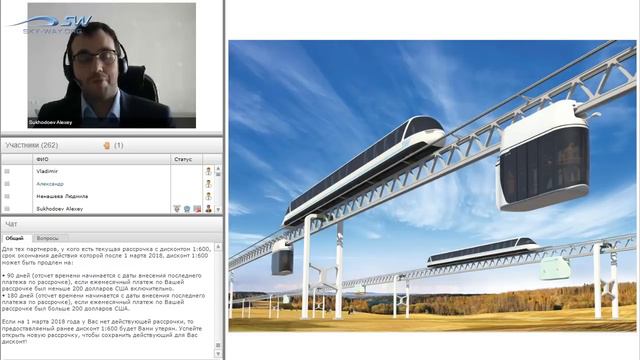Select participant Vladimir in the list

point(47,171)
